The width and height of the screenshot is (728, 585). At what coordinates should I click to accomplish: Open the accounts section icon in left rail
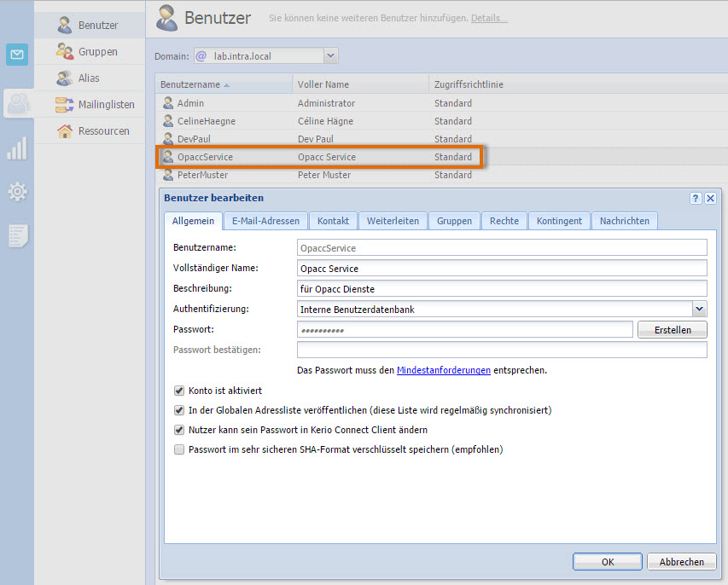18,103
